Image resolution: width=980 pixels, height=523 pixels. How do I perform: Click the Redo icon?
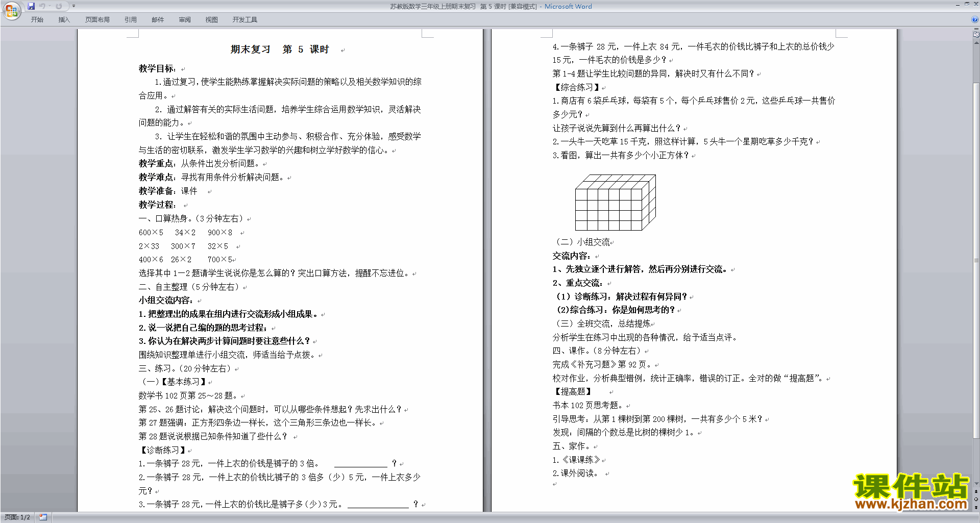click(x=59, y=6)
